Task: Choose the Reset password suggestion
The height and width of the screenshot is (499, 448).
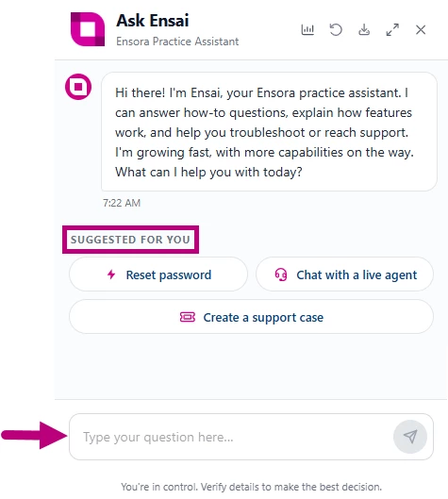Action: (158, 274)
